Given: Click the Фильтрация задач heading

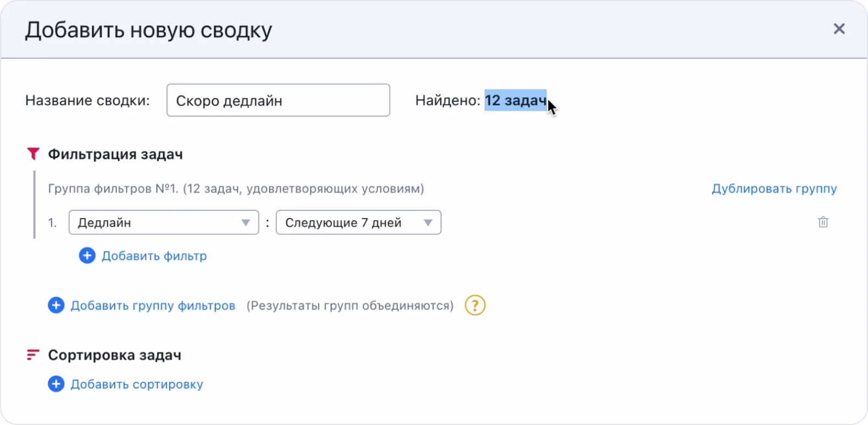Looking at the screenshot, I should 115,155.
